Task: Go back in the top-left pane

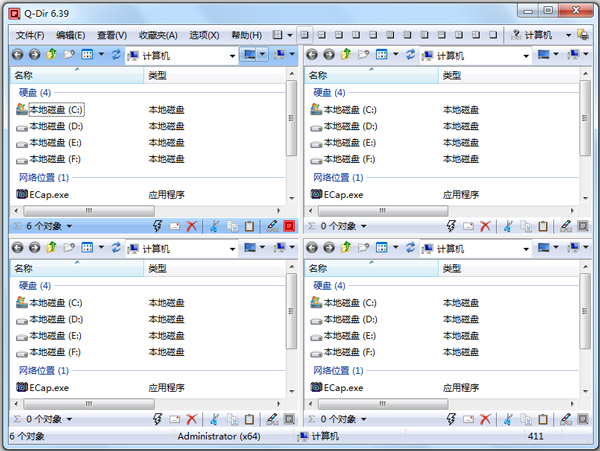Action: point(18,55)
